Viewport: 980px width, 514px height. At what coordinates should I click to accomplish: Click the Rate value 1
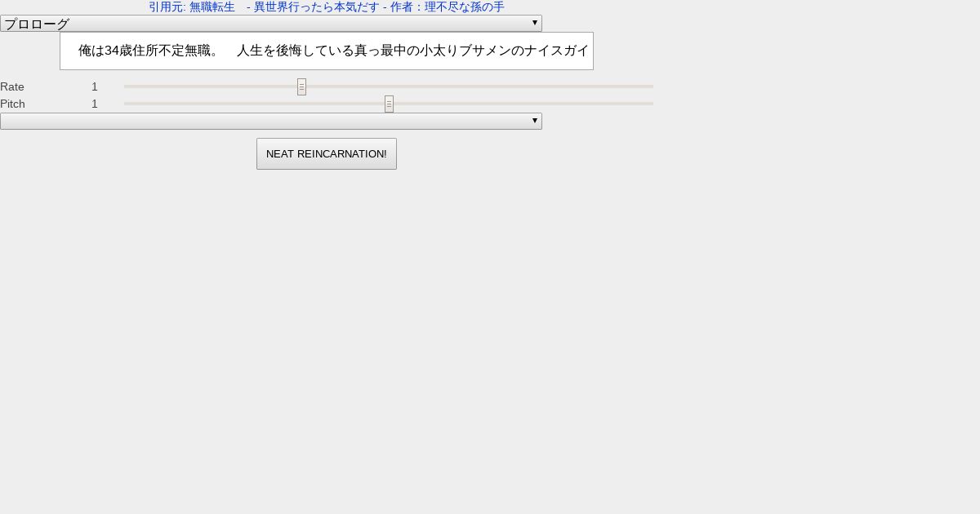click(x=95, y=86)
